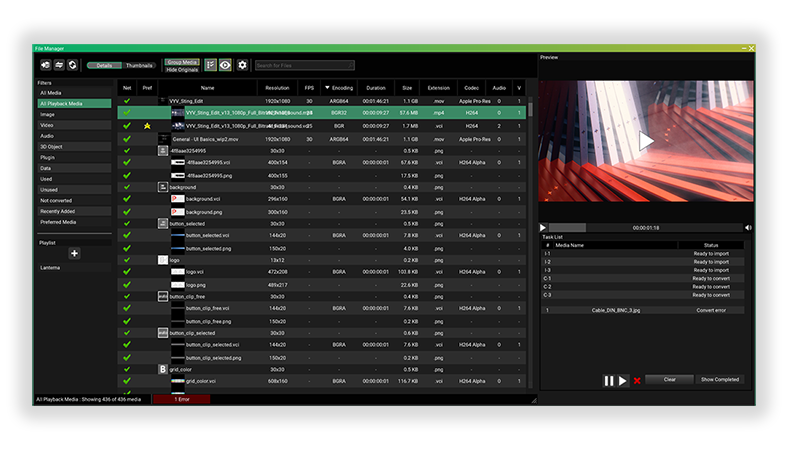Cancel tasks with the red X icon
Screen dimensions: 788x450
click(x=637, y=381)
